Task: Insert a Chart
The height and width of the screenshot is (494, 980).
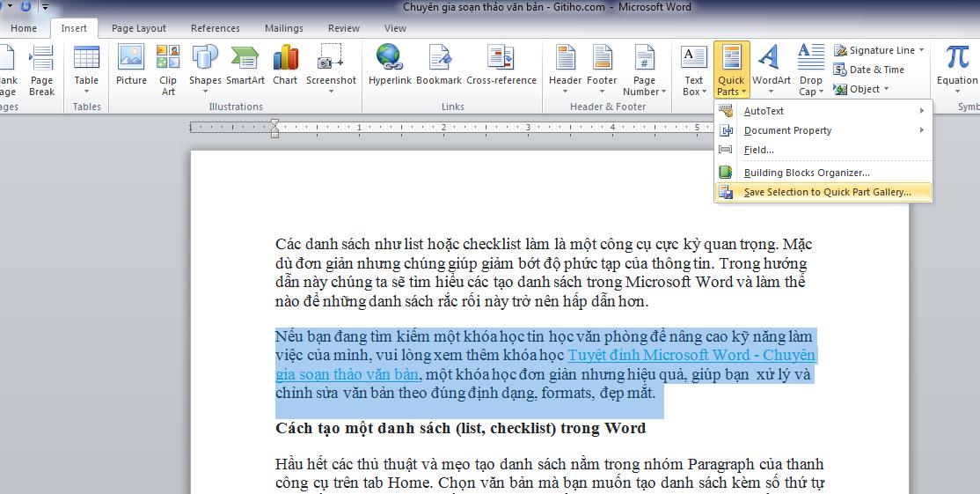Action: click(x=285, y=65)
